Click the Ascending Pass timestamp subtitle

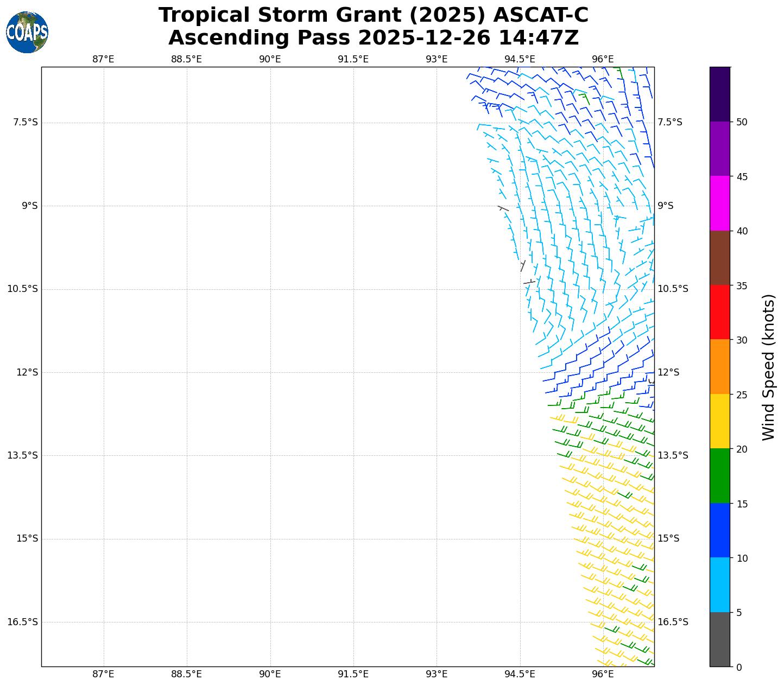(x=373, y=38)
